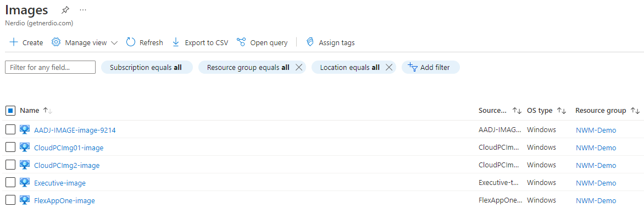
Task: Click the Resource group column header text
Action: click(601, 110)
